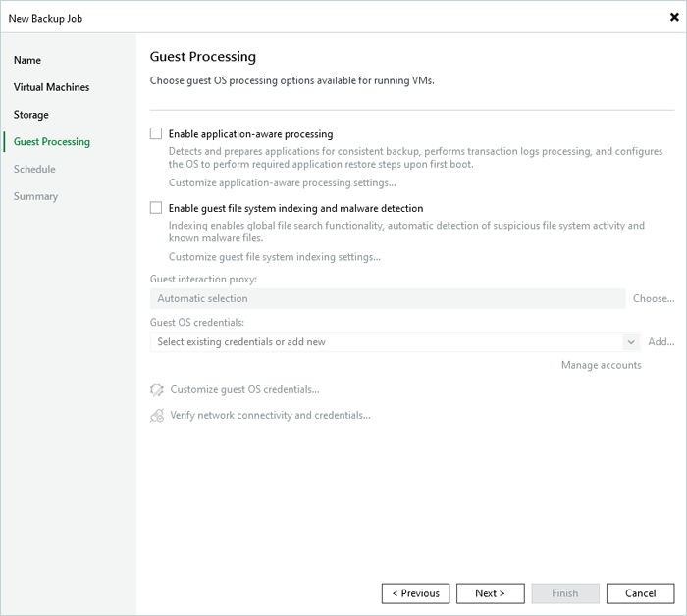Open the Manage accounts link
The image size is (687, 616).
click(x=601, y=365)
